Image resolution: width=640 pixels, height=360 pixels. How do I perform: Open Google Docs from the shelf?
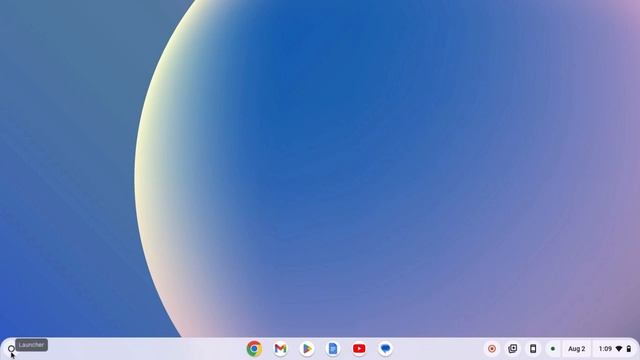pos(333,349)
